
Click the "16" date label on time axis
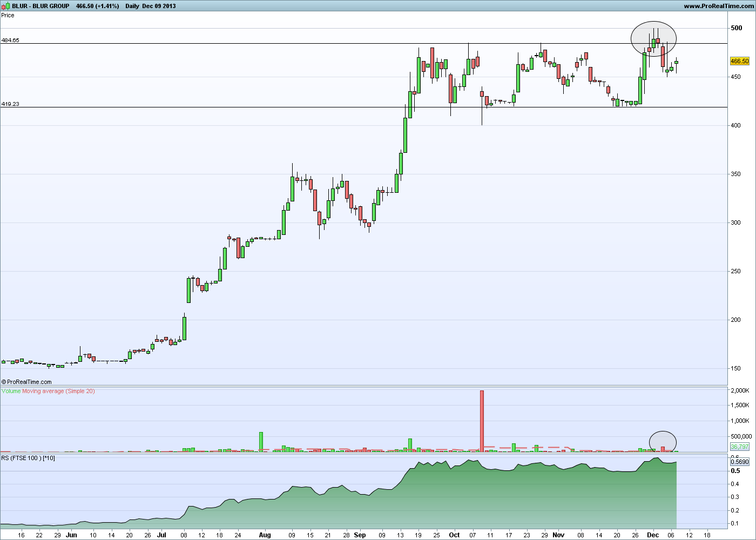click(x=21, y=535)
